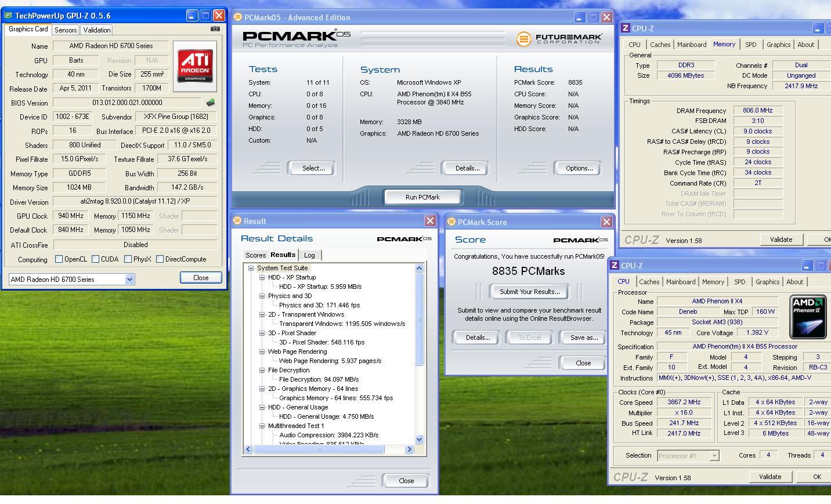Click the GPU Clock 940 MHz field

(71, 216)
